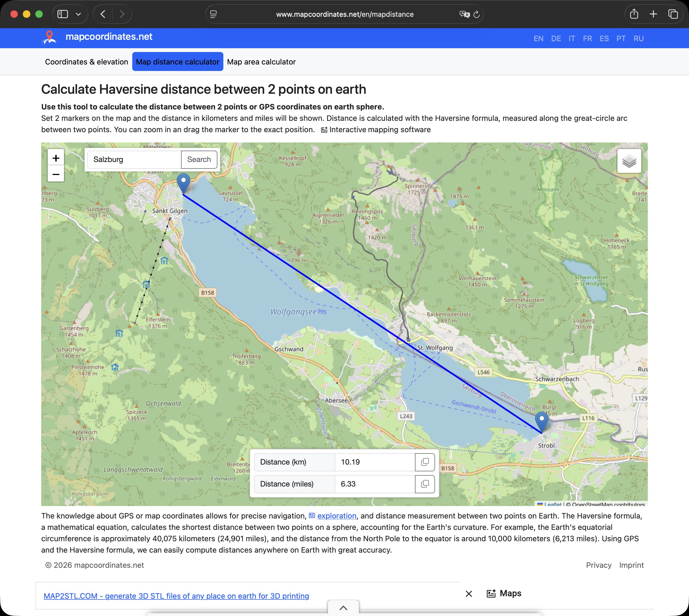Switch language to IT
Viewport: 689px width, 616px height.
(572, 38)
